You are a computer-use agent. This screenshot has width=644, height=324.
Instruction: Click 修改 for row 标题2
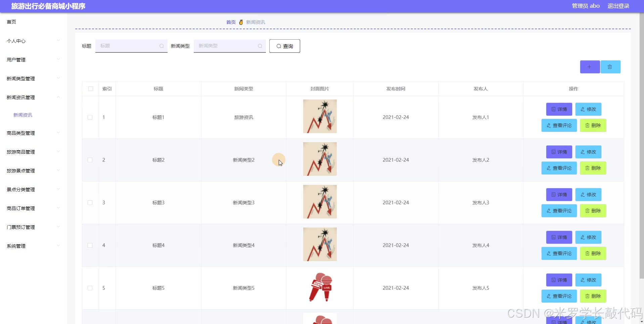click(588, 152)
